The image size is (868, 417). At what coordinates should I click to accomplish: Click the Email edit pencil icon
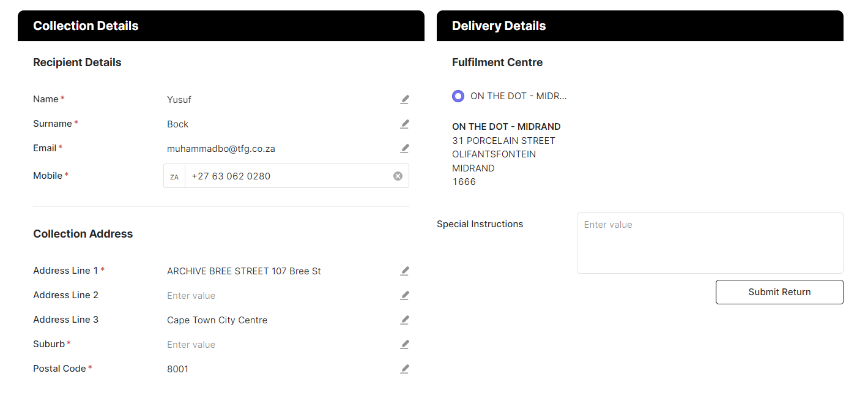pos(404,148)
